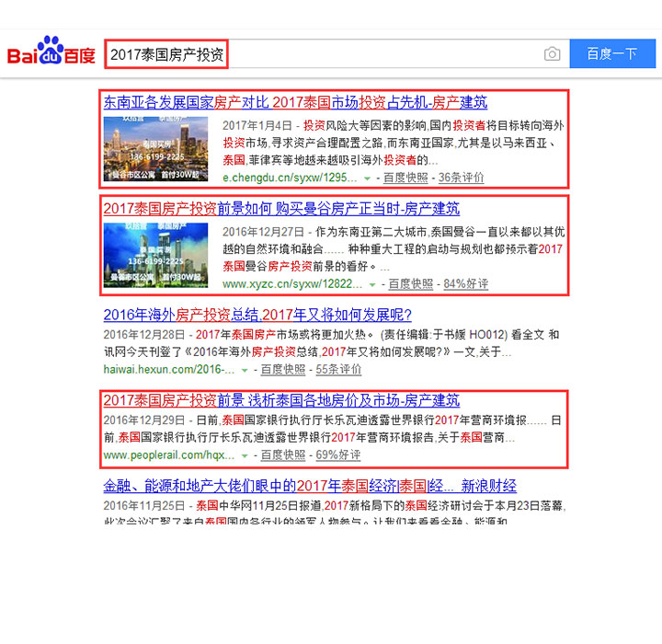The width and height of the screenshot is (662, 644).
Task: Open e.chengdu.cn/syxw green URL
Action: tap(290, 178)
